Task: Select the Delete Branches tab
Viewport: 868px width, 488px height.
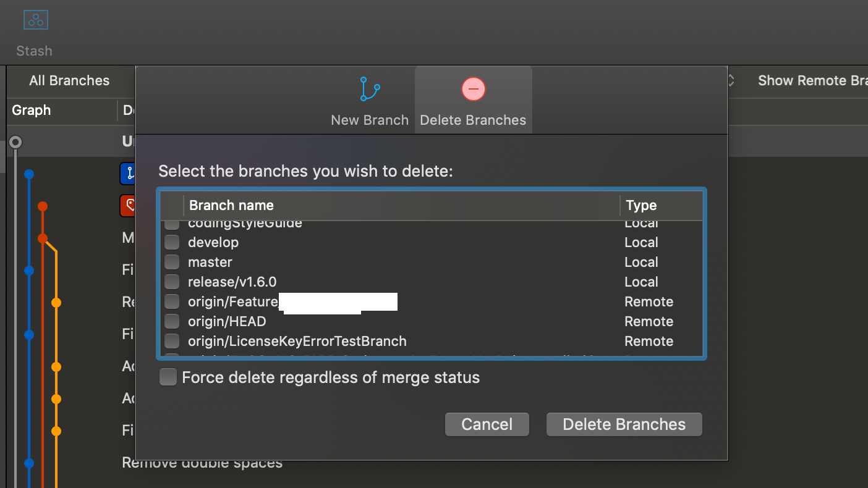Action: [473, 100]
